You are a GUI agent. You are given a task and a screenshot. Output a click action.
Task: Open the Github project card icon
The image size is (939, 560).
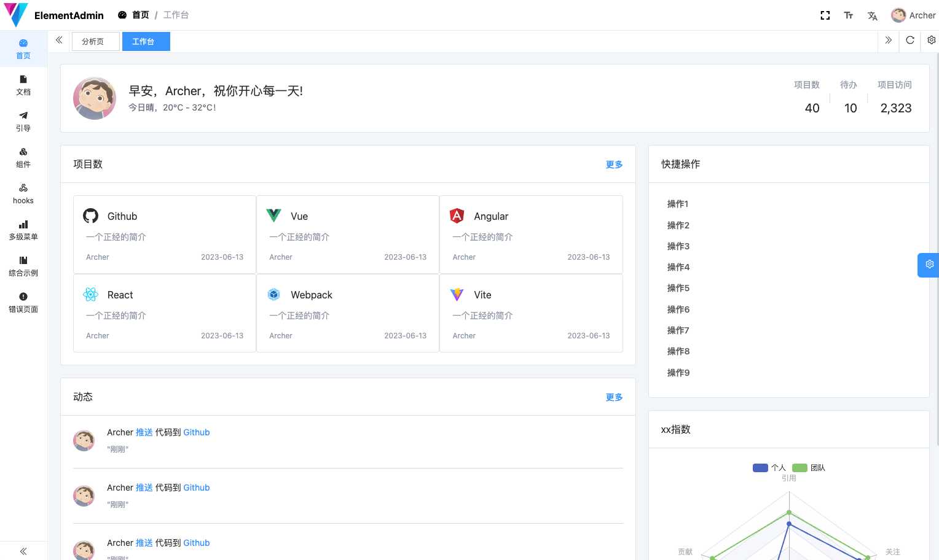pos(91,216)
